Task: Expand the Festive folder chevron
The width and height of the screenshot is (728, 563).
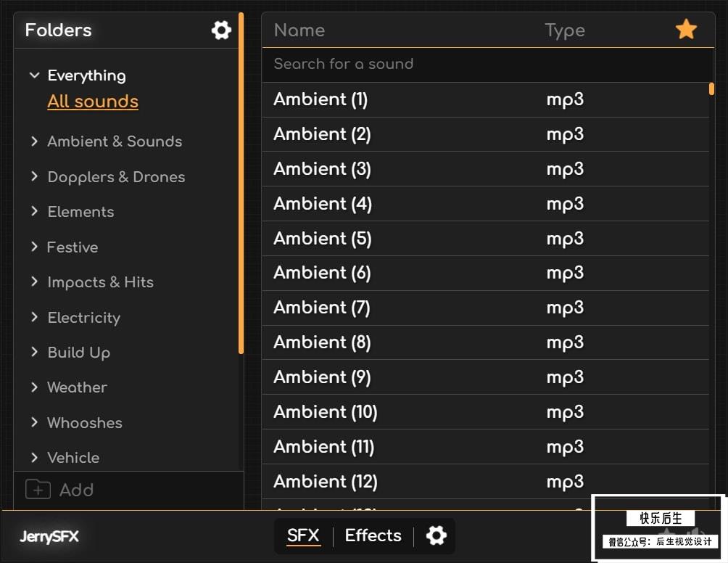Action: point(34,247)
